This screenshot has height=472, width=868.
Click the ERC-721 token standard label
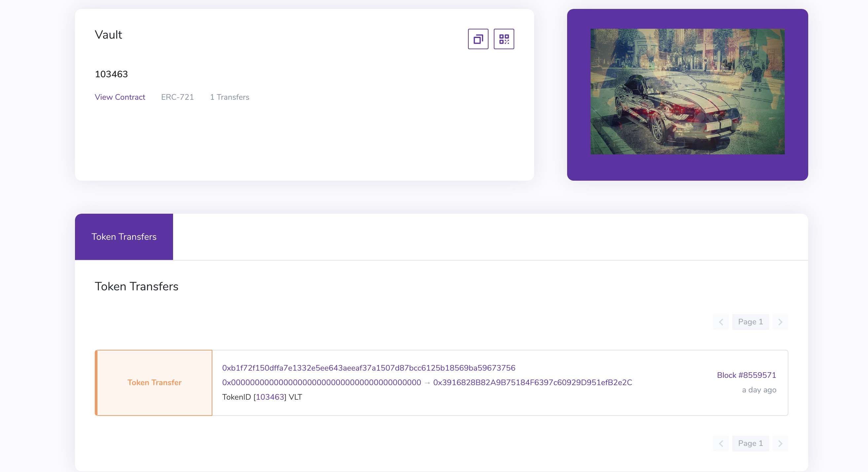pyautogui.click(x=177, y=97)
